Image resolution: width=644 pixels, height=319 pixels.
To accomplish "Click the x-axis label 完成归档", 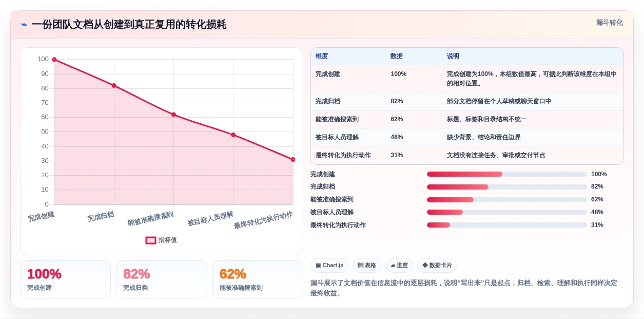I will pyautogui.click(x=101, y=216).
